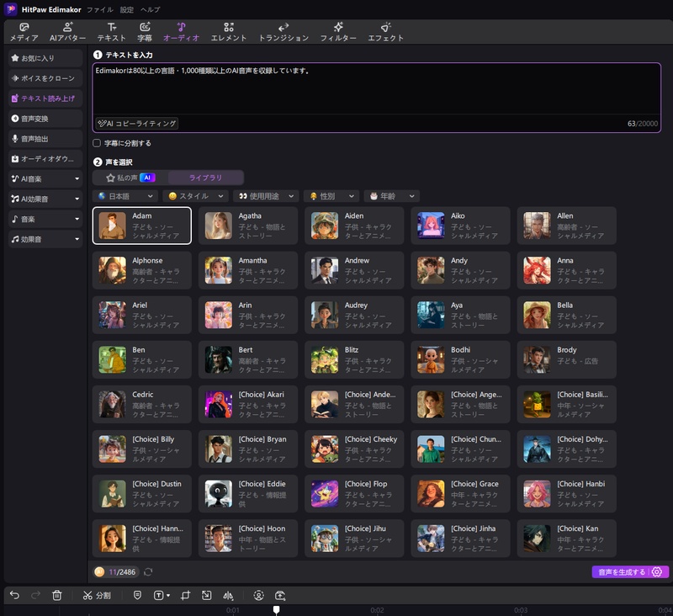Open the 性別 filter dropdown
Screen dimensions: 673x616
pyautogui.click(x=331, y=196)
